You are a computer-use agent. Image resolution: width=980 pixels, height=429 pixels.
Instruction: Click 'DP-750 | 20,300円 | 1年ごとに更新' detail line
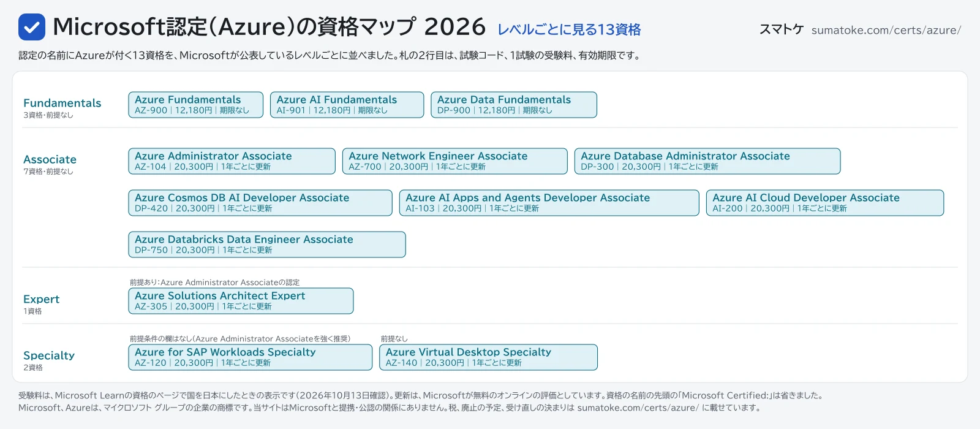[x=203, y=250]
